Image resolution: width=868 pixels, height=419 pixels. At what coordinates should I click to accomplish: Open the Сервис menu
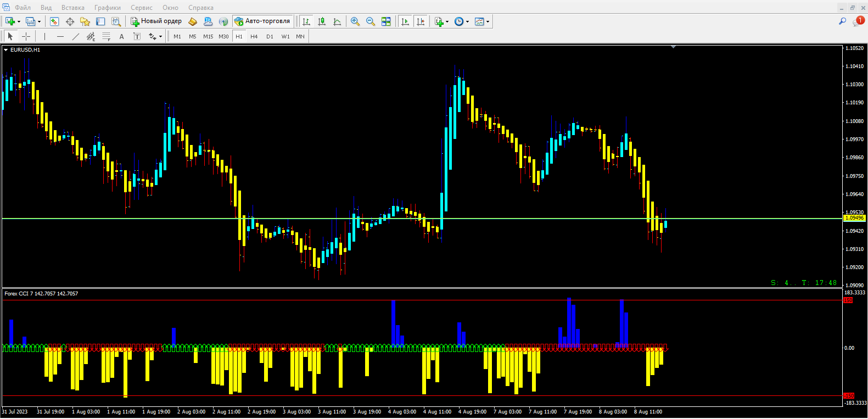coord(141,8)
